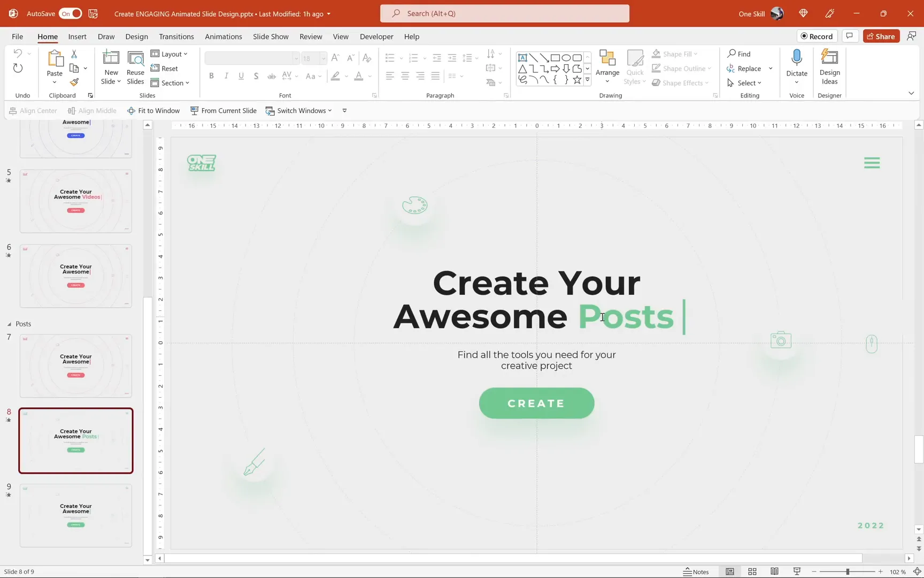
Task: Toggle the Notes pane
Action: click(x=696, y=572)
